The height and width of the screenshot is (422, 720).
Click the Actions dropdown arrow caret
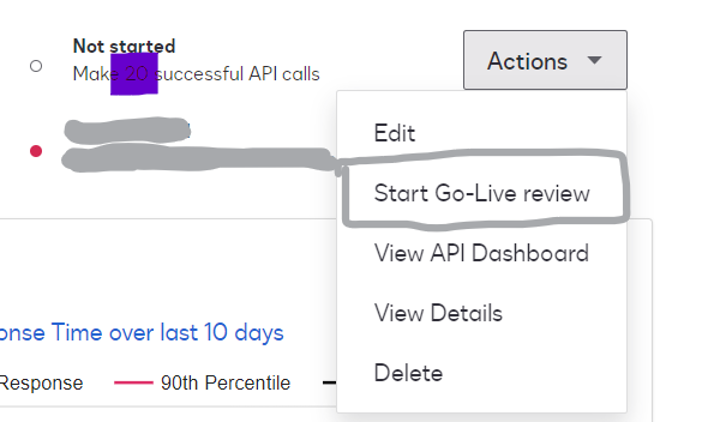(594, 60)
